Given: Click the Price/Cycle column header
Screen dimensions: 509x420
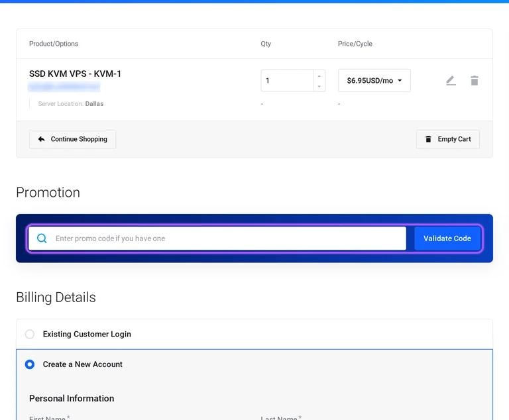Looking at the screenshot, I should tap(355, 44).
